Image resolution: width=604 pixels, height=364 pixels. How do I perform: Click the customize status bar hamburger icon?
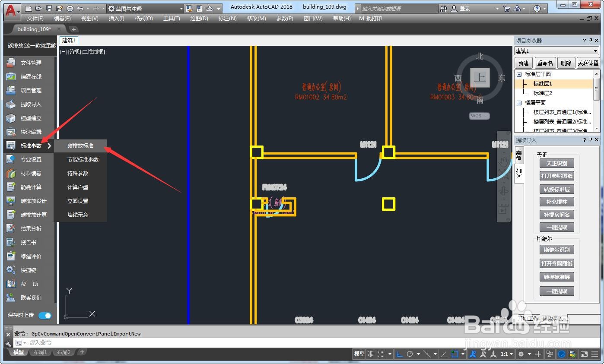tap(595, 354)
